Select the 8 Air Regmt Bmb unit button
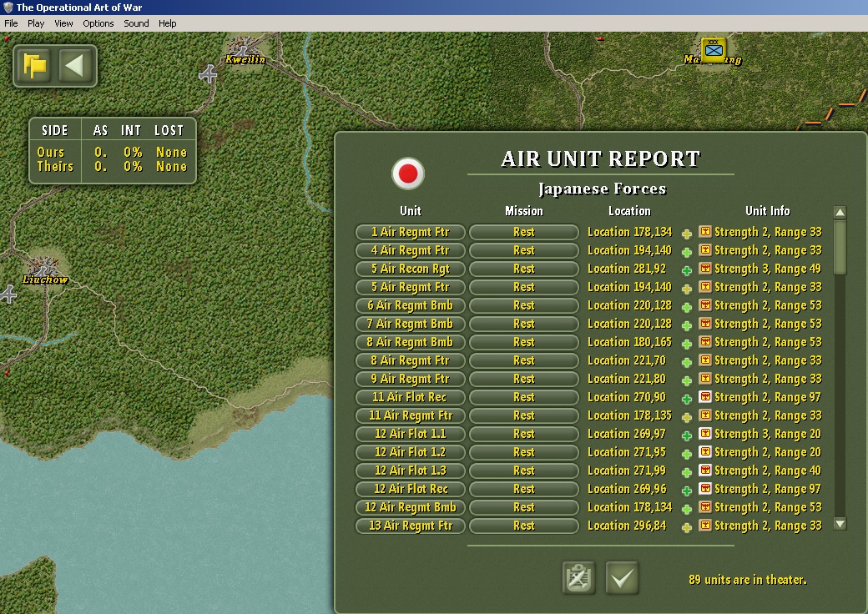This screenshot has width=868, height=614. 410,342
